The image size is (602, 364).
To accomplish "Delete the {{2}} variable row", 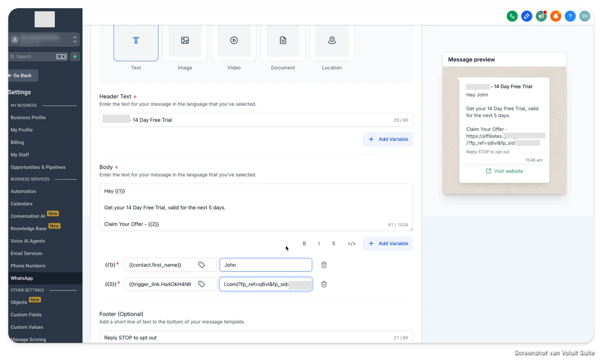I will click(324, 284).
